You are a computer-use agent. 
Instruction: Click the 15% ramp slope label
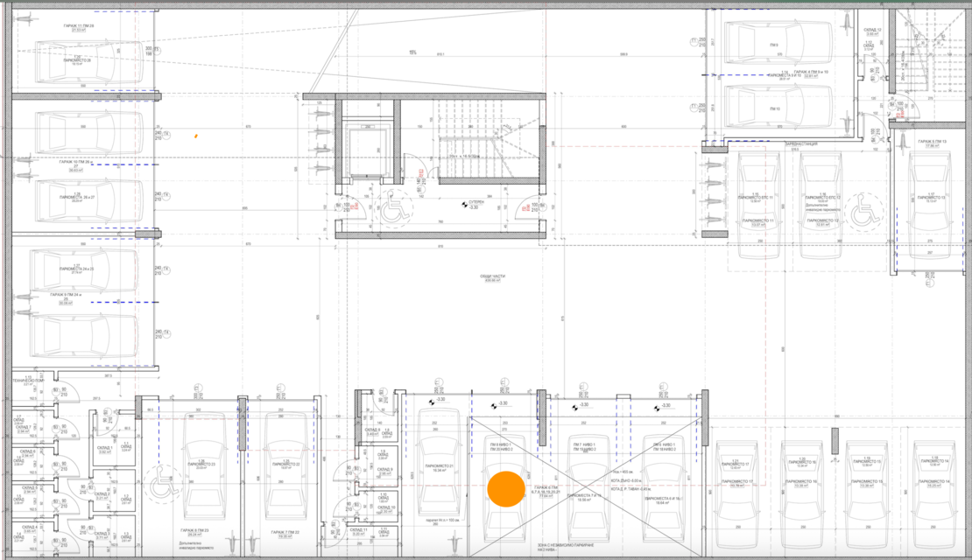(412, 52)
